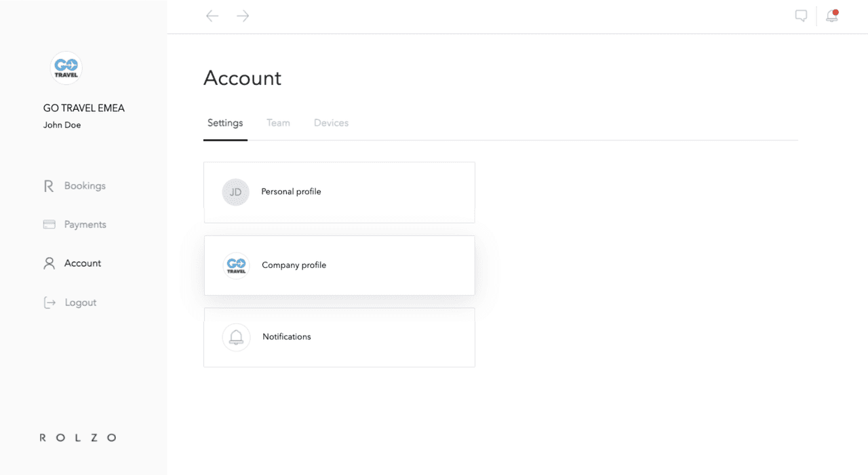
Task: Open the chat message icon
Action: [801, 16]
